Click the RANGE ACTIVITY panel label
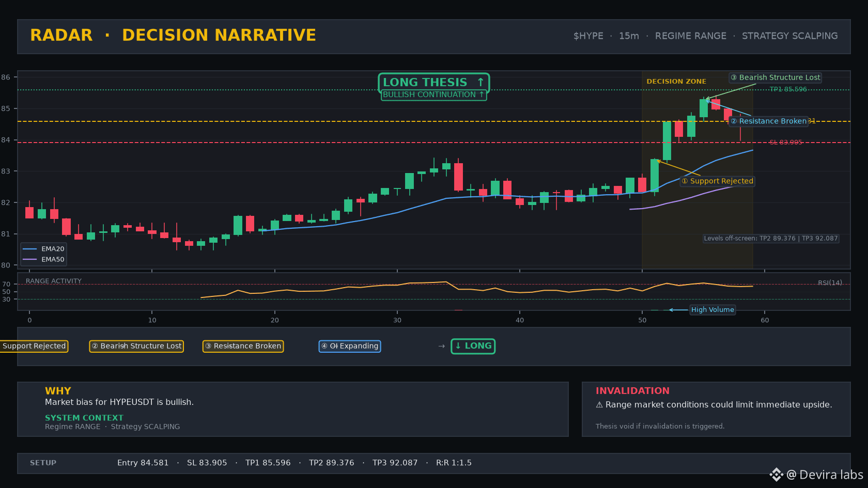Screen dimensions: 868x488 coord(54,281)
